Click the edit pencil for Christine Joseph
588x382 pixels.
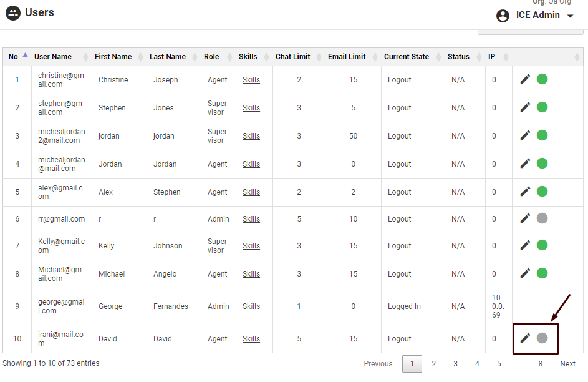(x=525, y=79)
